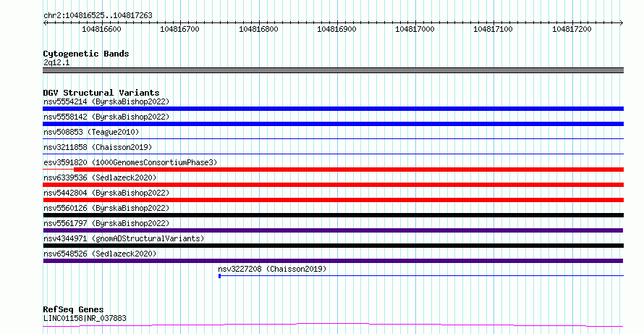This screenshot has height=334, width=644.
Task: Click blue bar under nsv5554214
Action: [333, 109]
